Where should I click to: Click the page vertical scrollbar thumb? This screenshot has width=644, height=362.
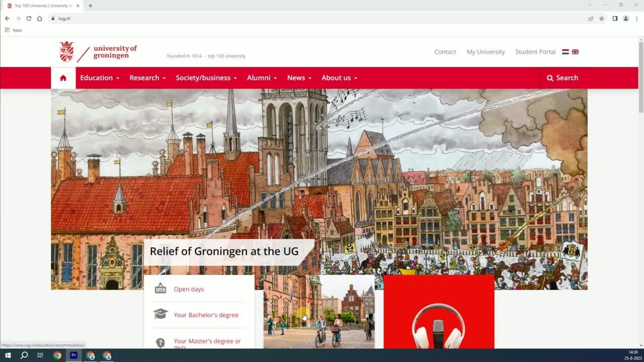[x=641, y=77]
